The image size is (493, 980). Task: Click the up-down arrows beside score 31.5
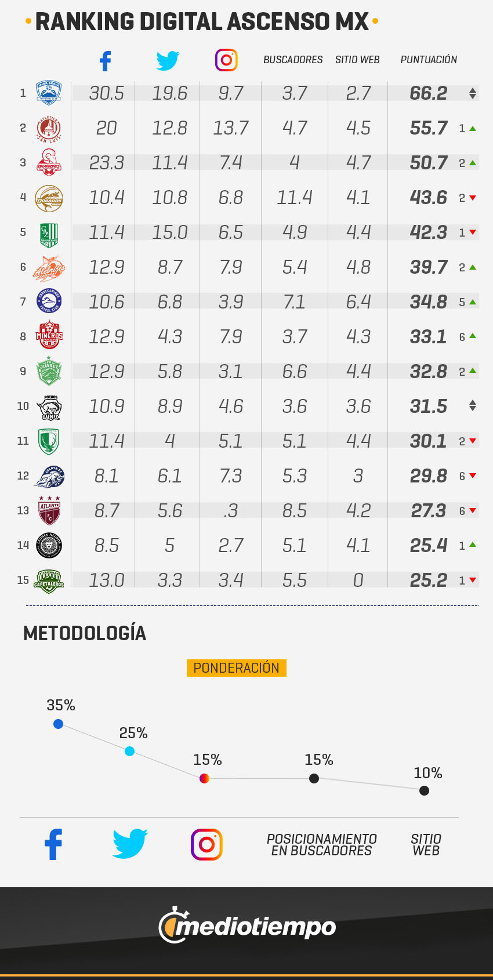click(473, 406)
